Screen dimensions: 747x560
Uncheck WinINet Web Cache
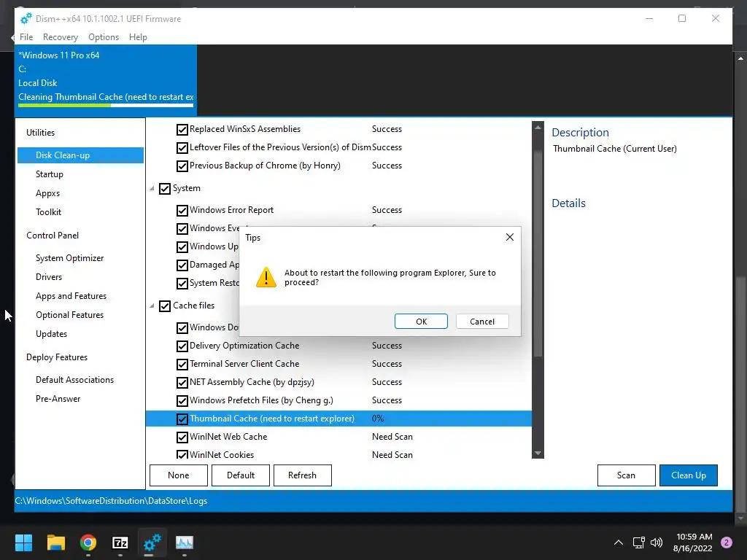[x=182, y=437]
